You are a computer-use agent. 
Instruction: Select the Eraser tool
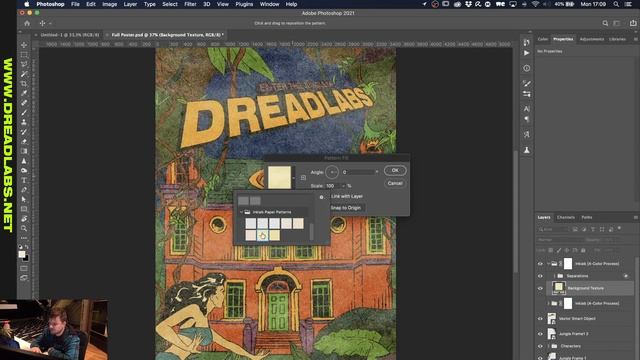[24, 142]
